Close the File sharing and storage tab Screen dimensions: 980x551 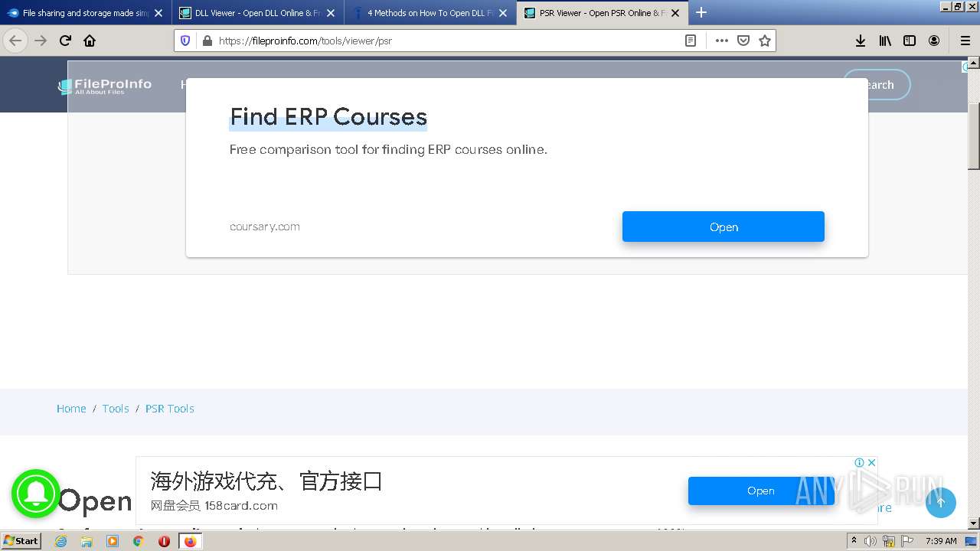click(x=158, y=13)
